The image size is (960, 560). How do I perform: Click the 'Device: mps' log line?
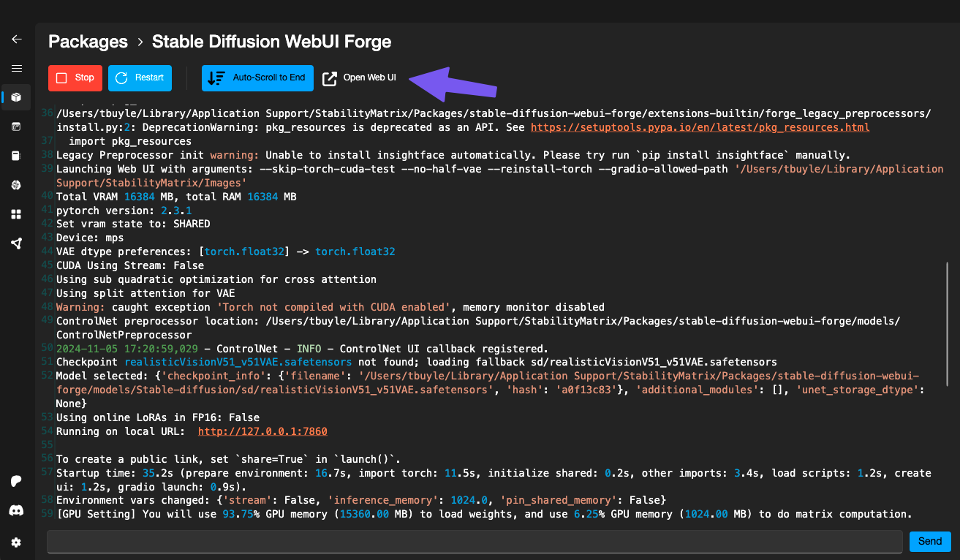point(90,238)
